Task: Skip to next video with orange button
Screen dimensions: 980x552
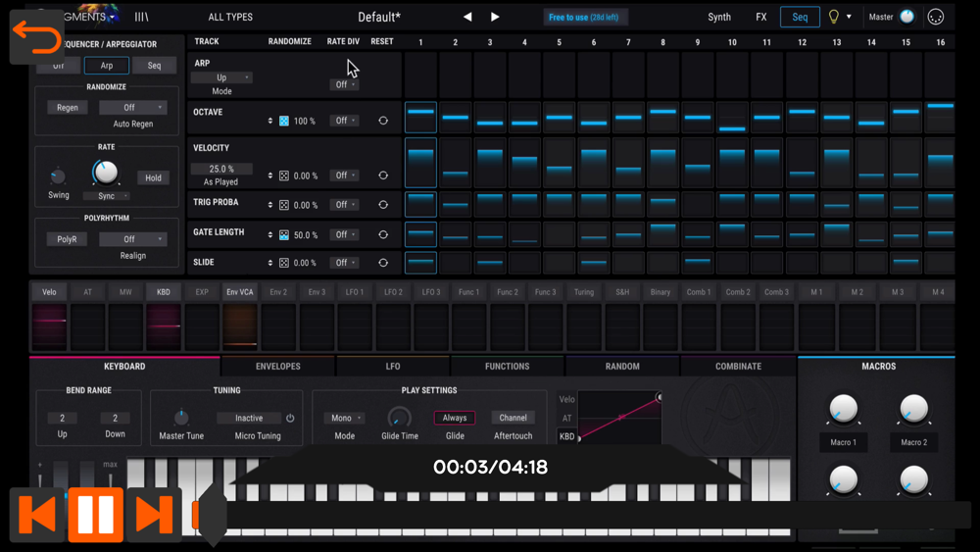Action: pyautogui.click(x=153, y=515)
